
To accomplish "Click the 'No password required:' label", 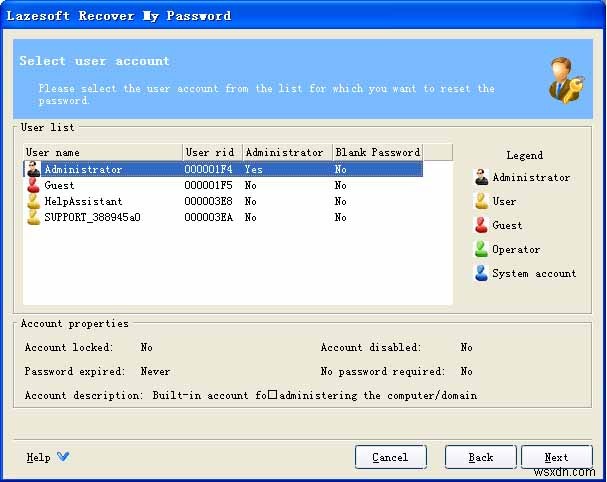I will click(383, 371).
